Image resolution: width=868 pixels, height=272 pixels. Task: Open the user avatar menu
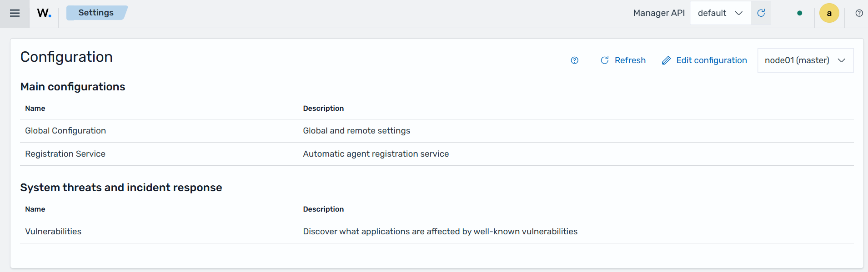(x=829, y=13)
